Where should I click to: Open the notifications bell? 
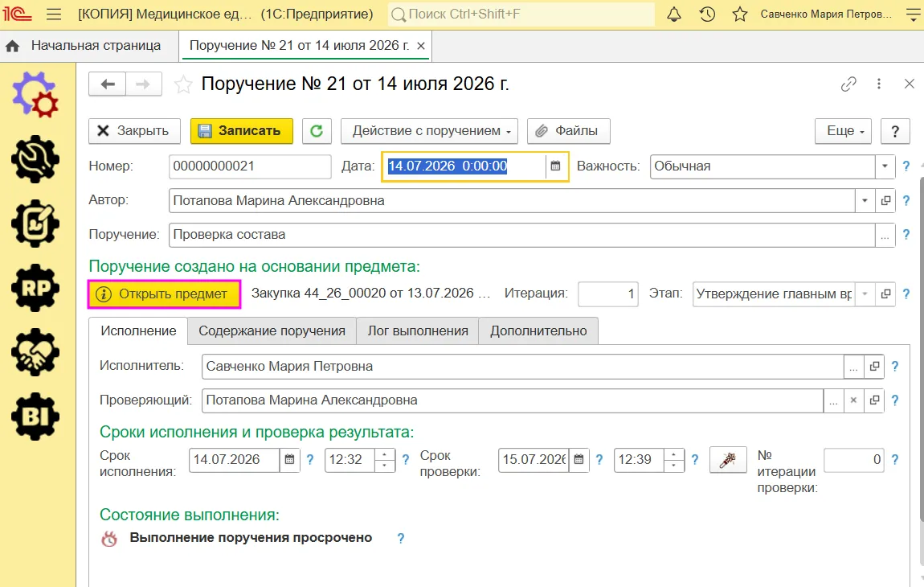(674, 14)
